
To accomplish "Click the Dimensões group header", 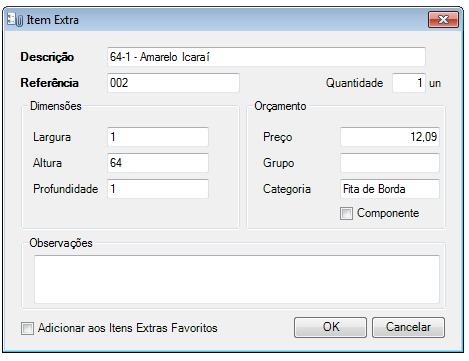I will (56, 106).
